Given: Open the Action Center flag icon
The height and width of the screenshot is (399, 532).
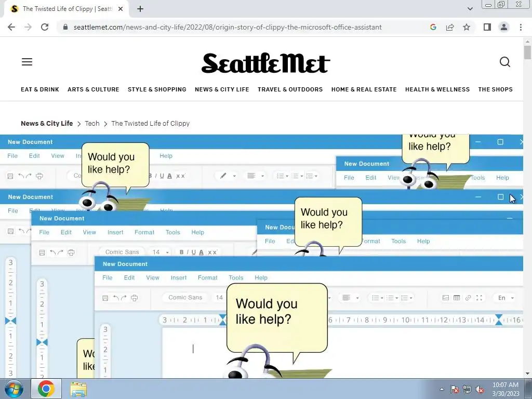Looking at the screenshot, I should 454,389.
